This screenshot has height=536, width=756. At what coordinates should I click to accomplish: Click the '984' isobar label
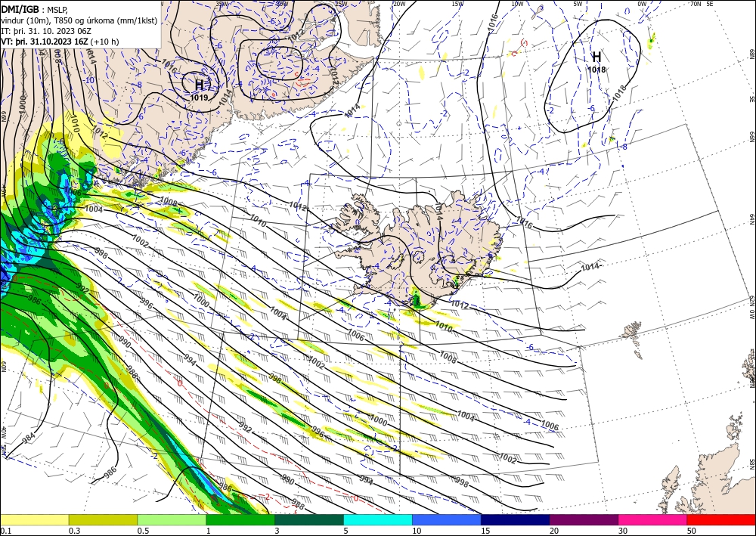pyautogui.click(x=29, y=438)
